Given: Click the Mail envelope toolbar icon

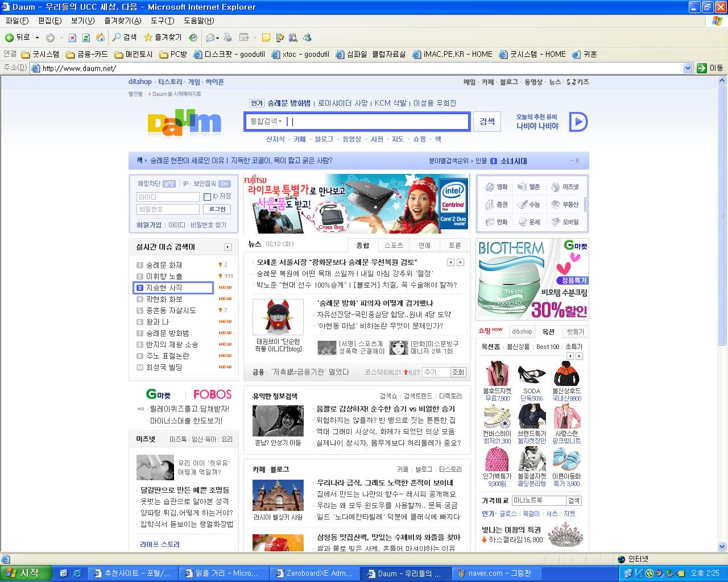Looking at the screenshot, I should click(x=210, y=38).
